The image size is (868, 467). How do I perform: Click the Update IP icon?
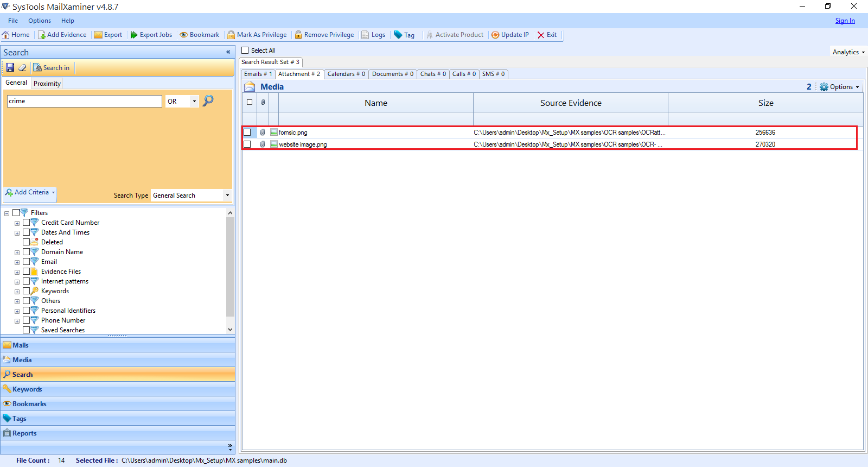pyautogui.click(x=495, y=35)
